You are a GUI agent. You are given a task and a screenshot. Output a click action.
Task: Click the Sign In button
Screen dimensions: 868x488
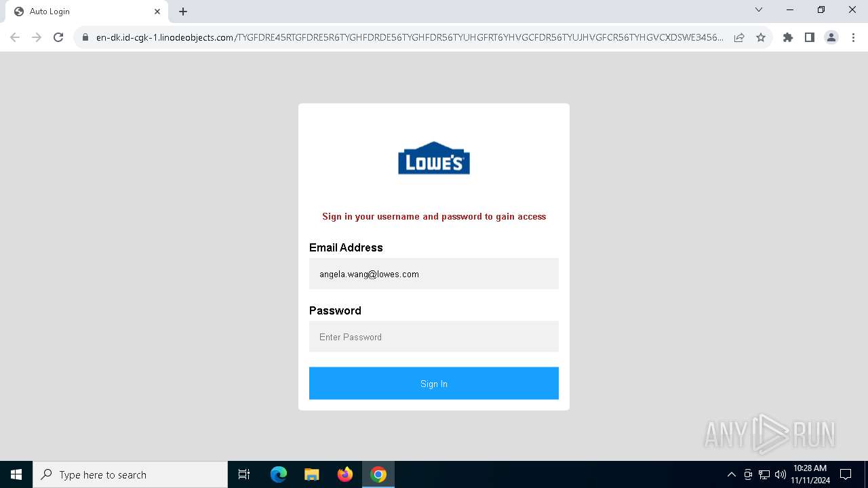[434, 384]
